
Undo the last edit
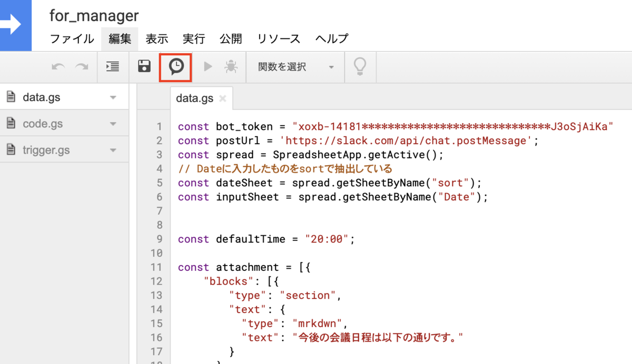tap(59, 67)
